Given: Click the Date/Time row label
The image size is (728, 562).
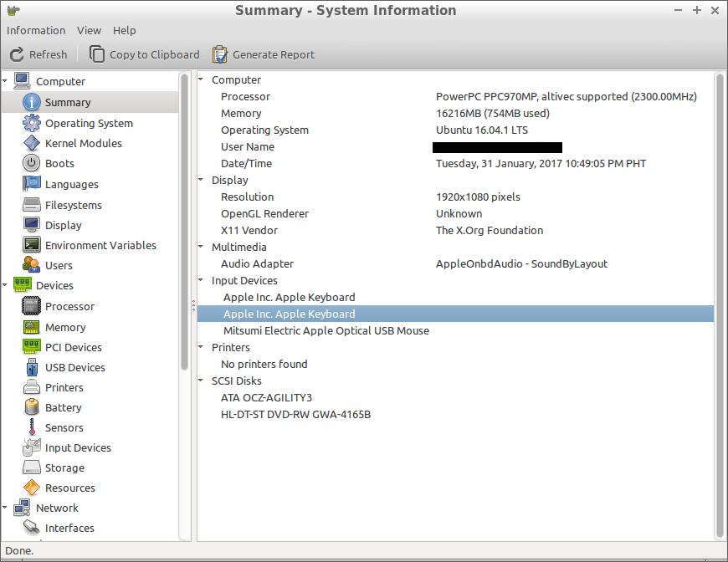Looking at the screenshot, I should [x=247, y=163].
